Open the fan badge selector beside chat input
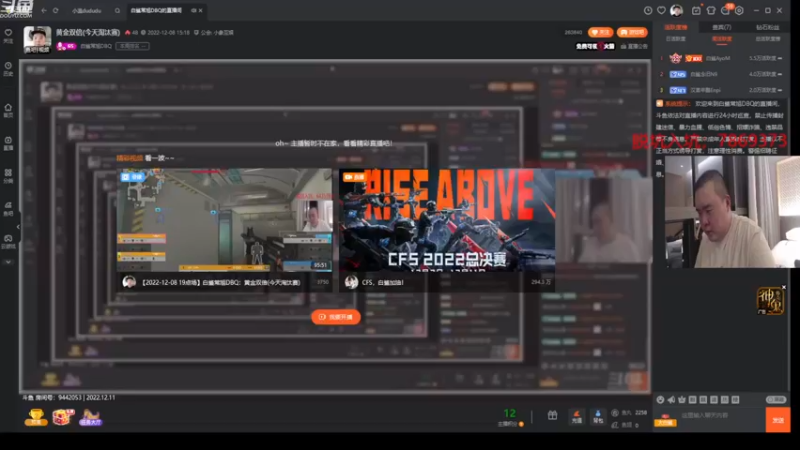The width and height of the screenshot is (800, 450). [x=665, y=419]
